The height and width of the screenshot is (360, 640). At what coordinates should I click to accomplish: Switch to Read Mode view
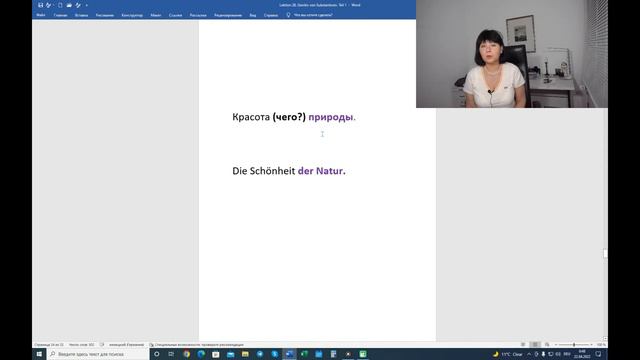[x=523, y=345]
